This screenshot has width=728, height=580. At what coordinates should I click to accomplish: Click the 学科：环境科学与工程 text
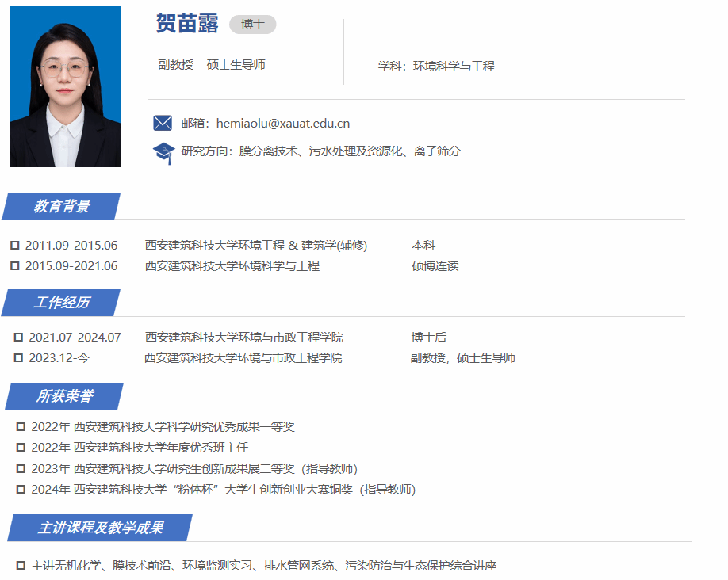click(x=436, y=67)
